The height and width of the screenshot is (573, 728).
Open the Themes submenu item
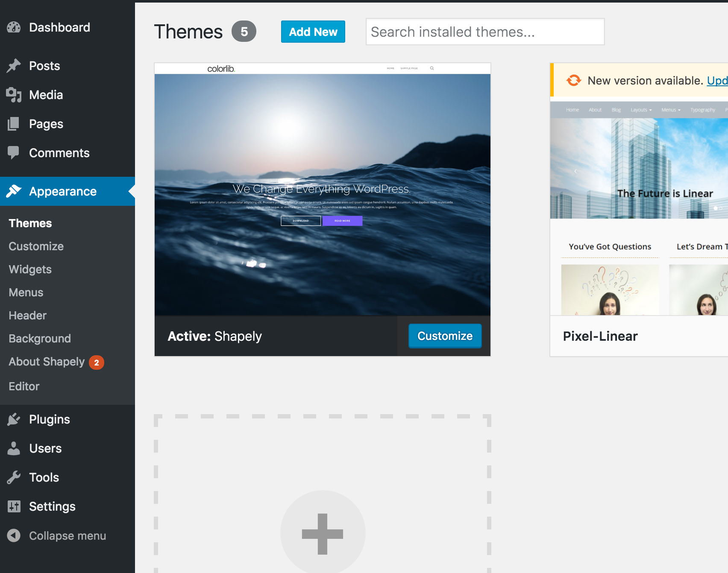[x=30, y=223]
